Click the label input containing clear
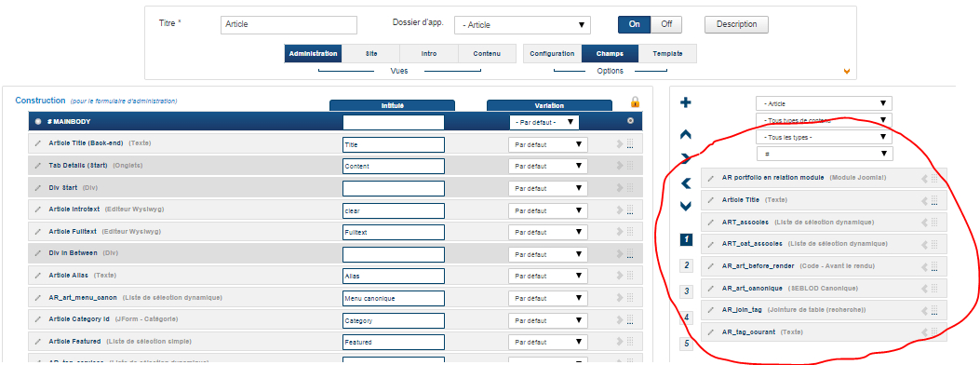Screen dimensions: 980x365 tap(393, 210)
